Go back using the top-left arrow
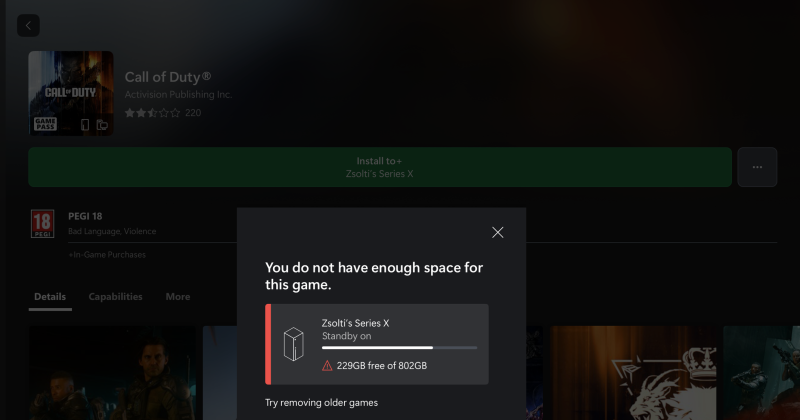Viewport: 800px width, 420px height. pos(28,26)
